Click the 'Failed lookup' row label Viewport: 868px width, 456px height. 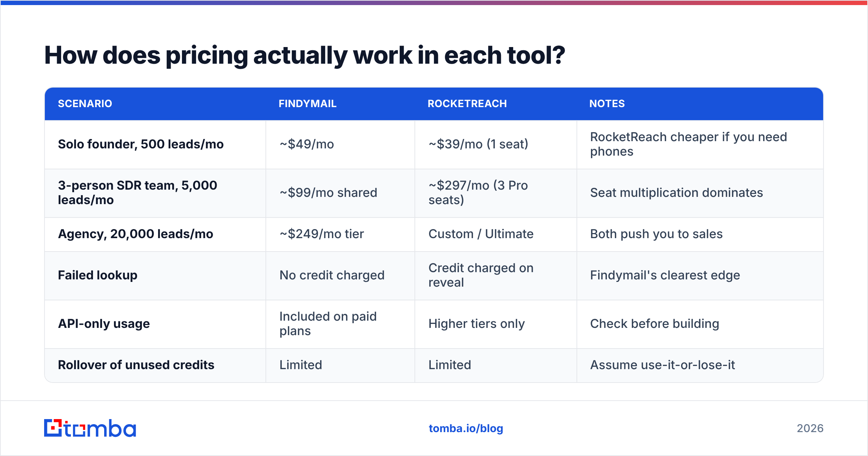tap(98, 275)
